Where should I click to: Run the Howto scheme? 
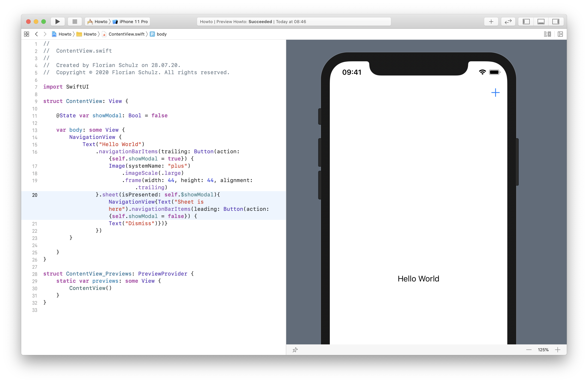point(57,21)
